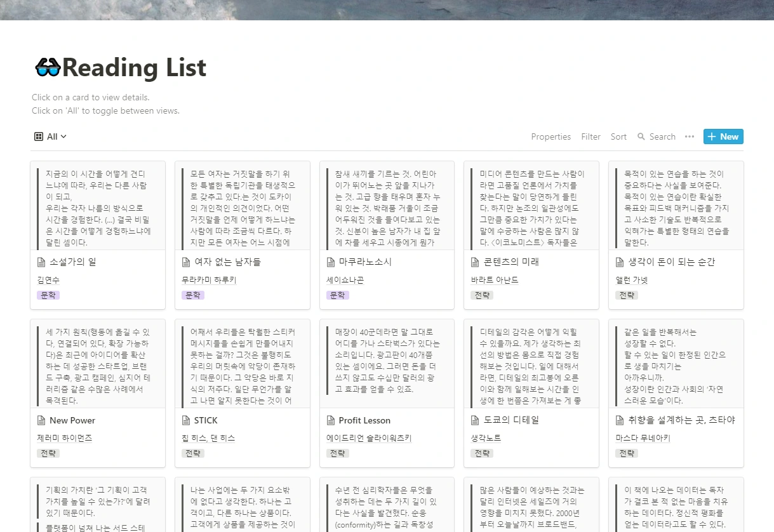
Task: Click author name 마스다 무네아키
Action: pyautogui.click(x=643, y=438)
